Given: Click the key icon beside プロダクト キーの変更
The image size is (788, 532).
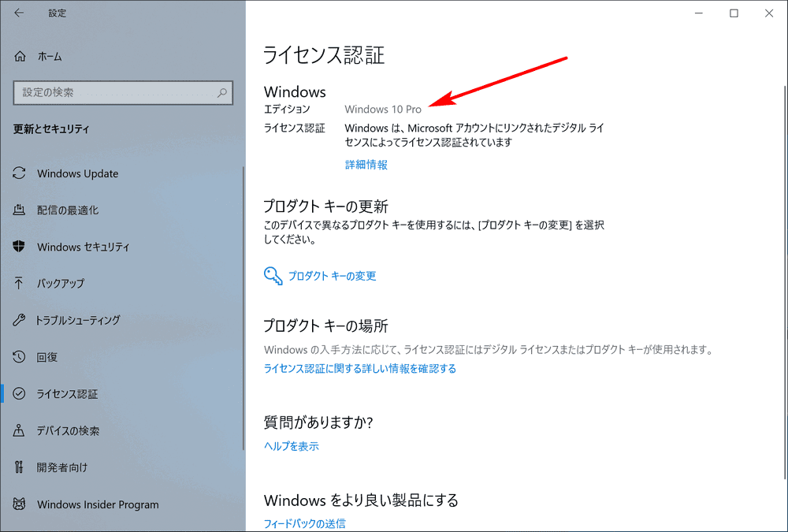Looking at the screenshot, I should pyautogui.click(x=273, y=276).
